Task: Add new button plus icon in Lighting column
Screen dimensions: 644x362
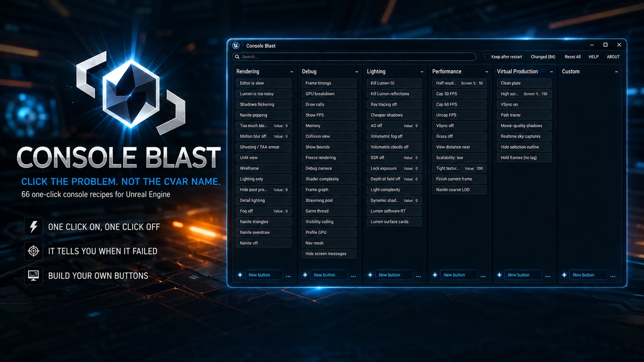Action: 370,275
